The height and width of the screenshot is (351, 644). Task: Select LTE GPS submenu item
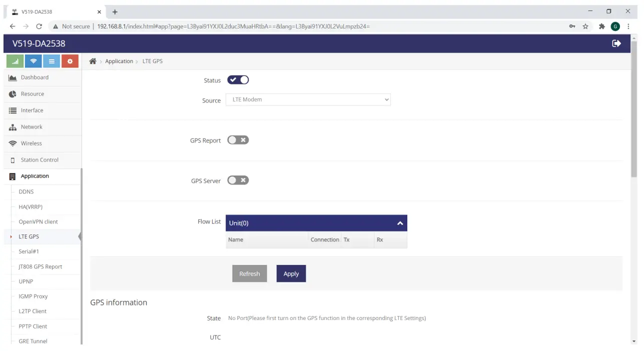pos(29,236)
